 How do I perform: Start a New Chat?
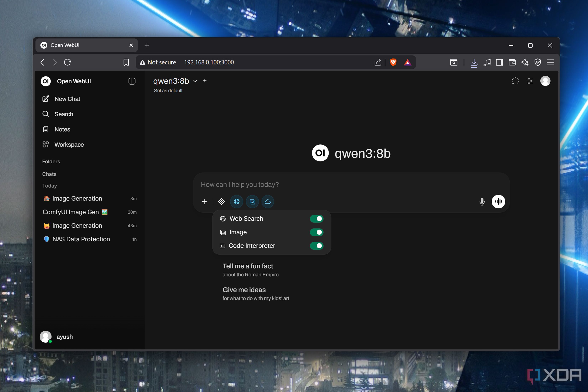click(89, 99)
